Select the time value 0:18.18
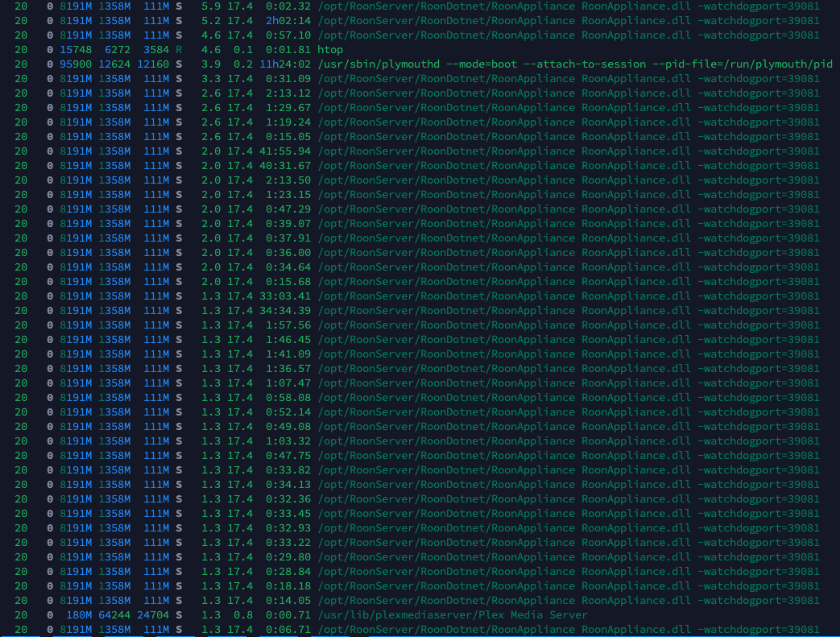 coord(288,585)
